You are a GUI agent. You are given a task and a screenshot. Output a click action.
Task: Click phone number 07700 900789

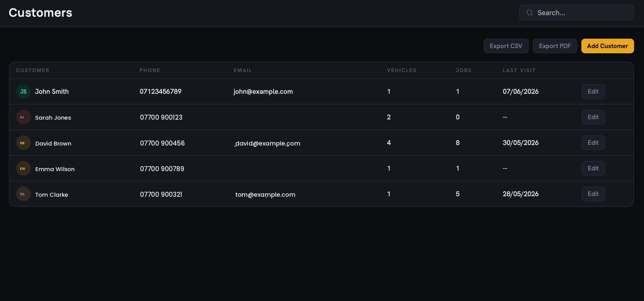(162, 169)
